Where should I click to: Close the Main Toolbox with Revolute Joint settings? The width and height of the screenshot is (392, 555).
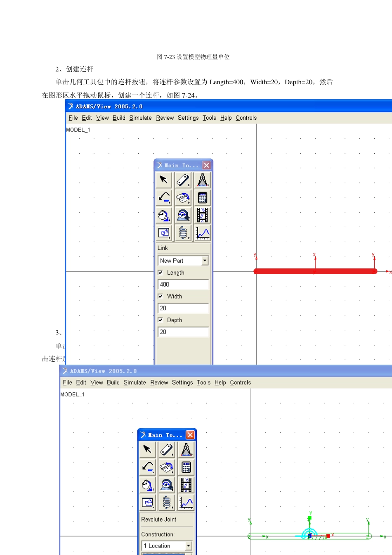pyautogui.click(x=190, y=435)
